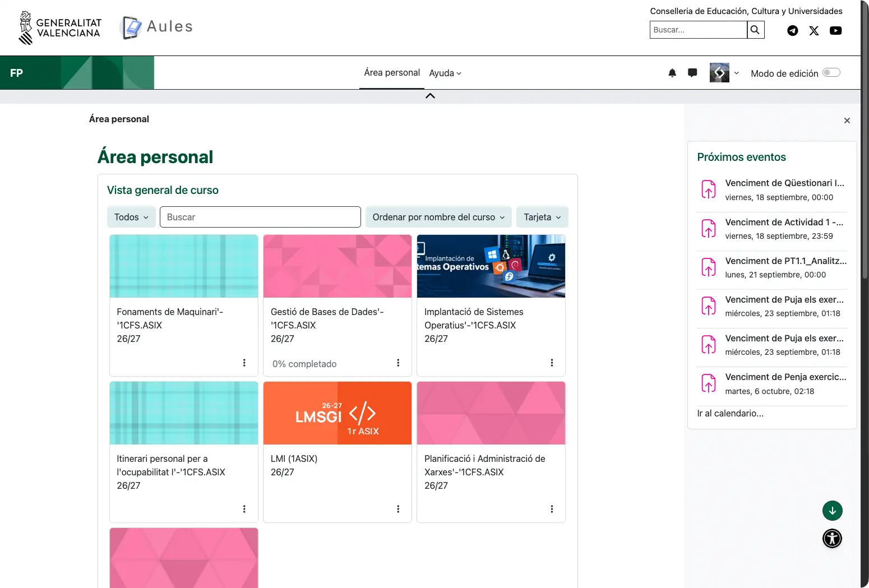
Task: Click the LMSGI 1r ASIX course thumbnail
Action: click(338, 413)
